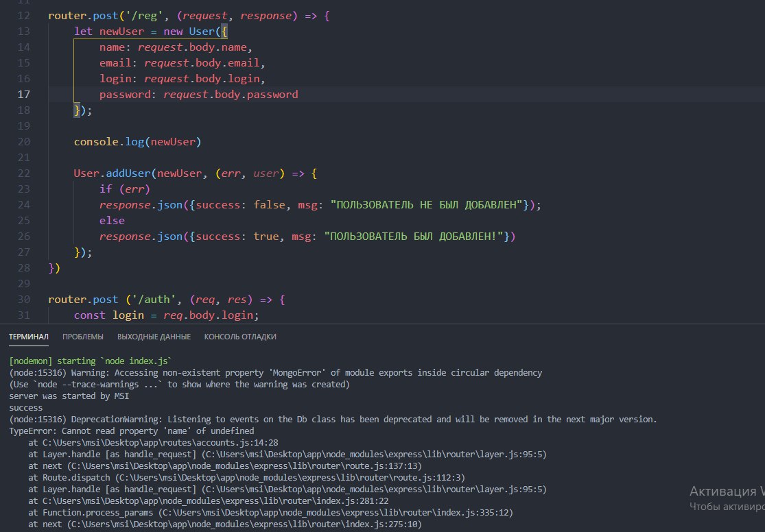Switch to the ТЕРМИНАЛ tab
The image size is (765, 532).
pyautogui.click(x=29, y=337)
